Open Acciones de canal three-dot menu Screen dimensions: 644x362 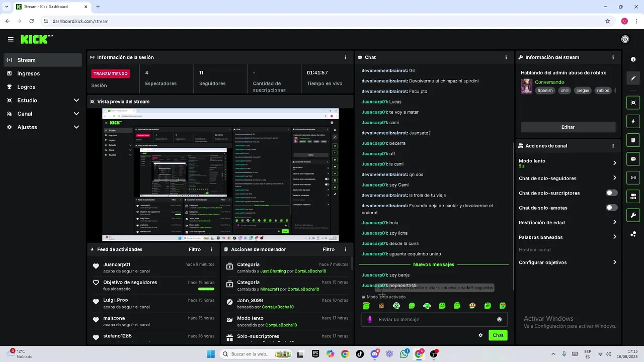[x=613, y=146]
